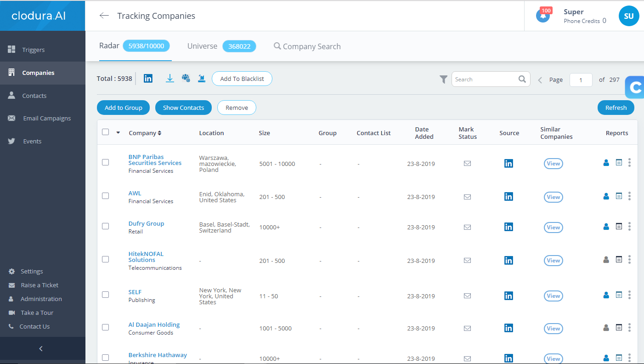Image resolution: width=644 pixels, height=364 pixels.
Task: Click the download icon in the toolbar
Action: click(170, 79)
